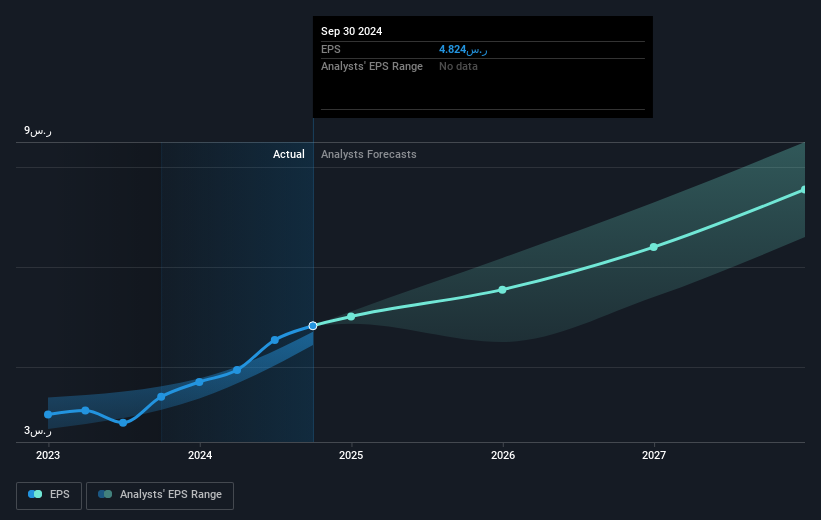Click the Analysts' EPS Range tooltip label
This screenshot has width=821, height=520.
[372, 66]
